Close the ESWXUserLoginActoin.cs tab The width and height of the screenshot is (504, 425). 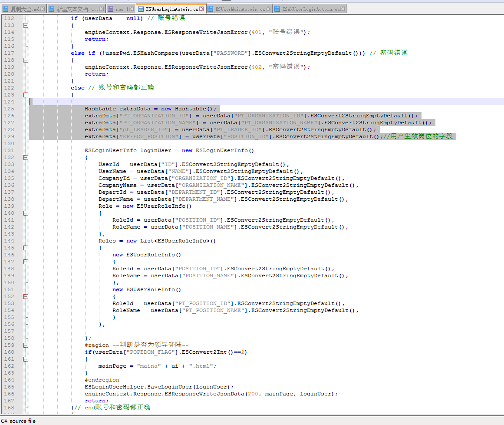coord(343,9)
